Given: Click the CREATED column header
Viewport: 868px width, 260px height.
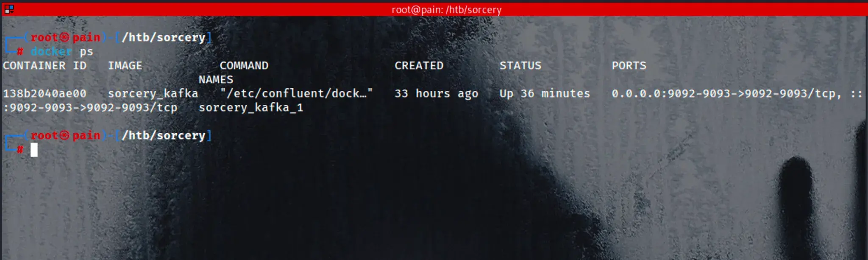Looking at the screenshot, I should pyautogui.click(x=419, y=66).
